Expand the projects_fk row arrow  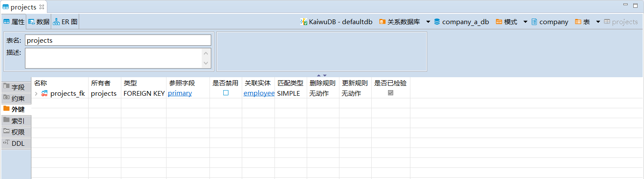click(x=36, y=94)
